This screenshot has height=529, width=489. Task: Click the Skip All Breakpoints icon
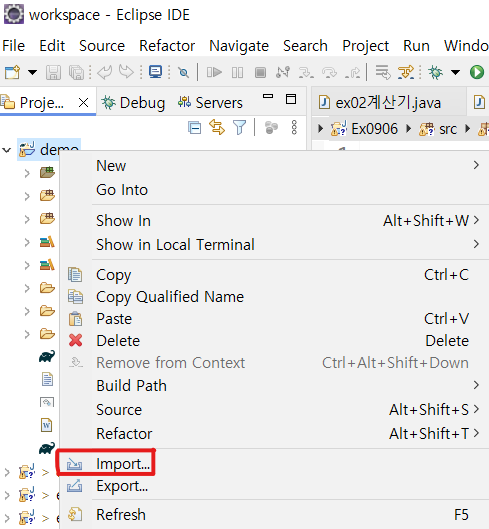point(183,72)
